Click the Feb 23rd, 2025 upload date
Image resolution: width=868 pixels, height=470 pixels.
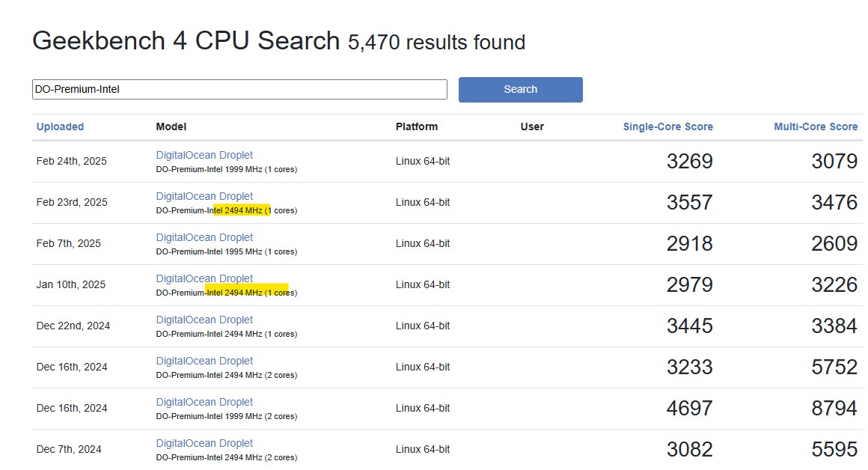click(x=72, y=202)
